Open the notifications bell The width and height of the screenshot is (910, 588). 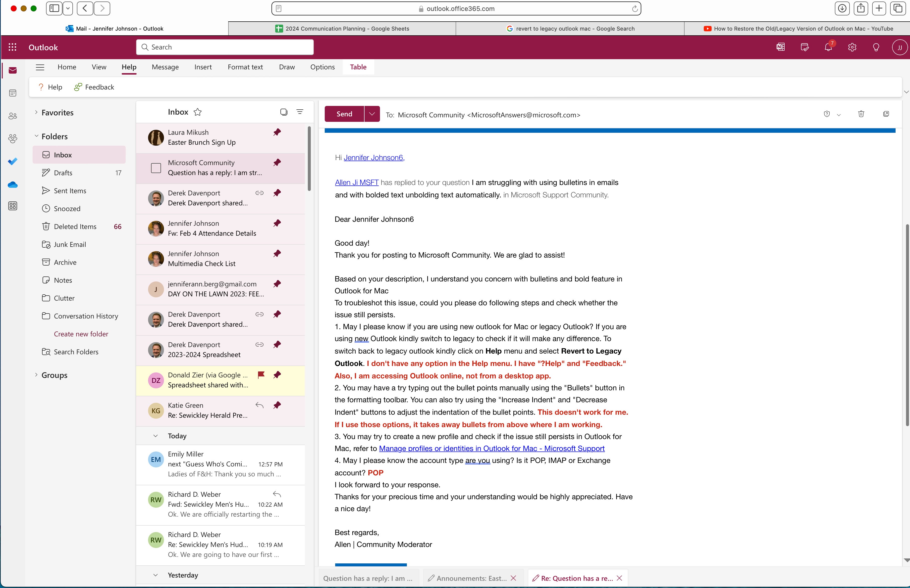828,47
